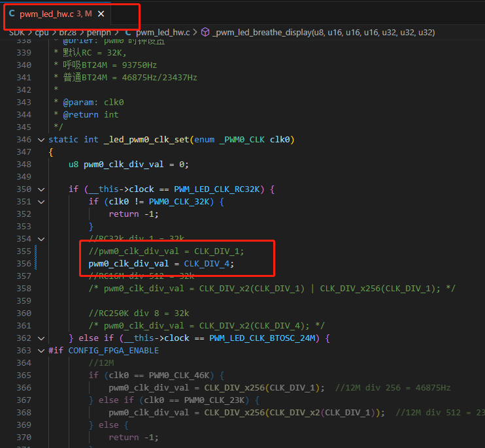Viewport: 485px width, 448px height.
Task: Collapse the function fold at line 346
Action: 41,140
